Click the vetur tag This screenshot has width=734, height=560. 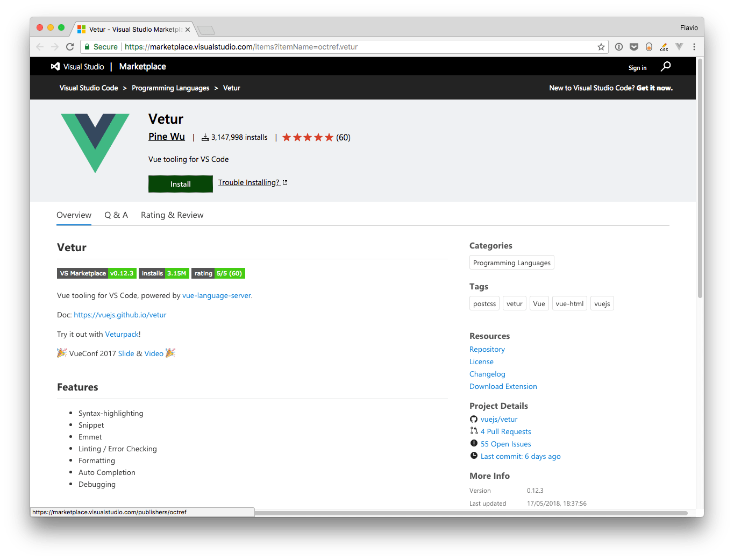(x=515, y=303)
